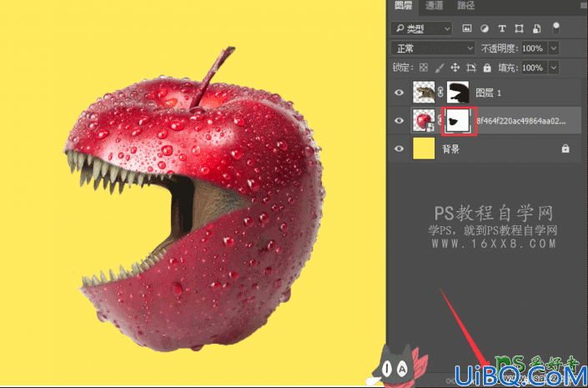Select the apple layer mask thumbnail
Viewport: 588px width, 388px height.
[458, 121]
